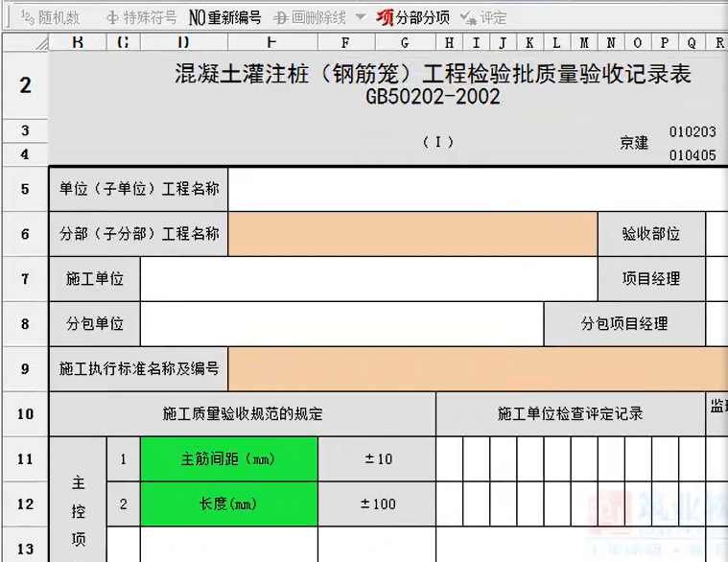Select row 5 header

click(25, 189)
